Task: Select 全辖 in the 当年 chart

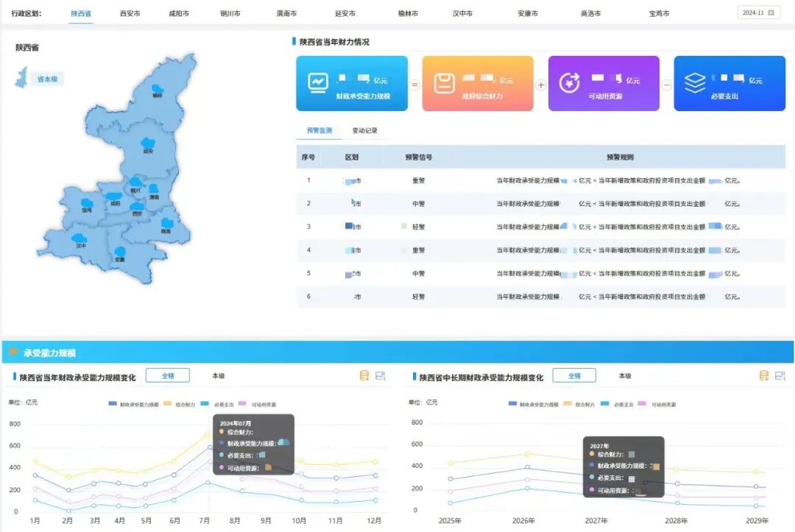Action: 168,375
